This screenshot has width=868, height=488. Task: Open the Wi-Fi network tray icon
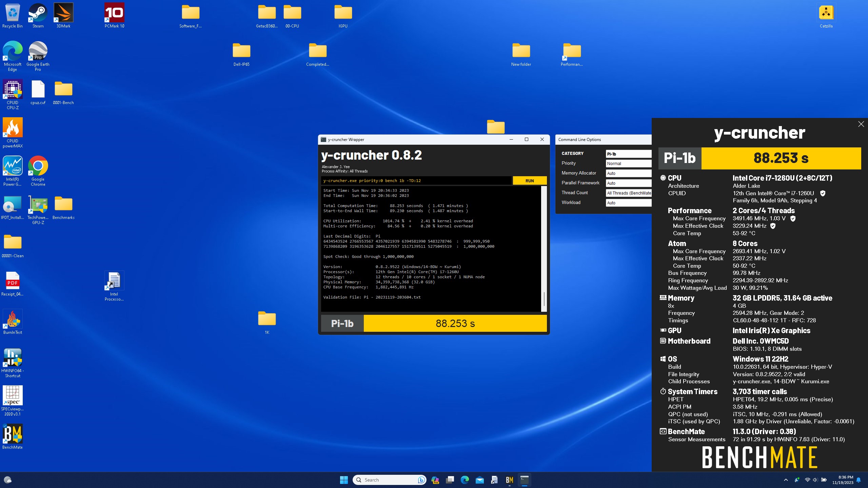coord(807,480)
